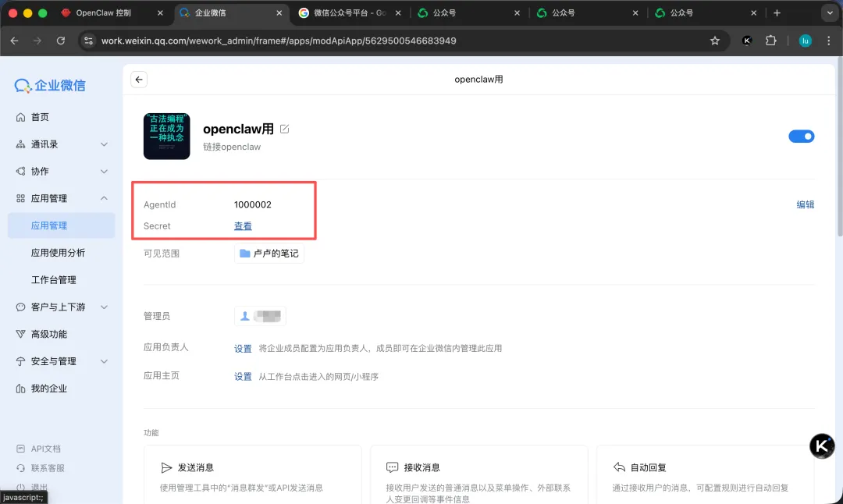Reload the page with refresh icon

61,41
